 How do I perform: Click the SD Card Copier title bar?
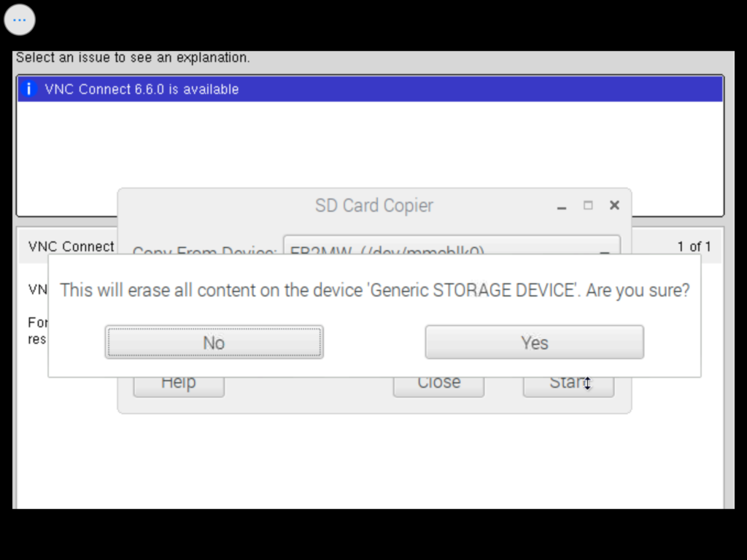pyautogui.click(x=373, y=206)
